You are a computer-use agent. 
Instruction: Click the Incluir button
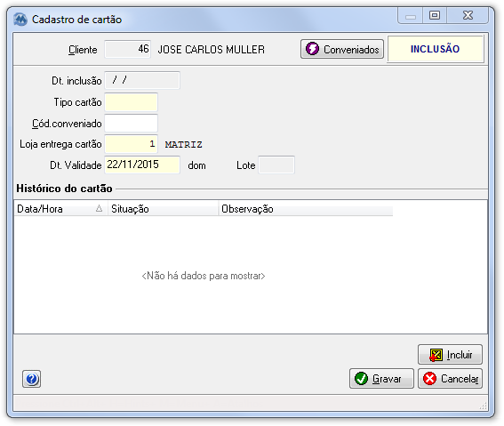click(450, 354)
